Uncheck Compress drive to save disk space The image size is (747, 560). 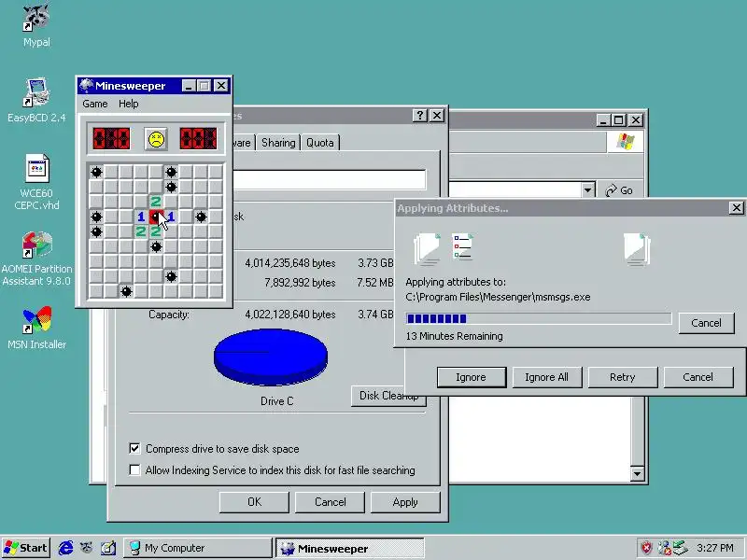[134, 449]
